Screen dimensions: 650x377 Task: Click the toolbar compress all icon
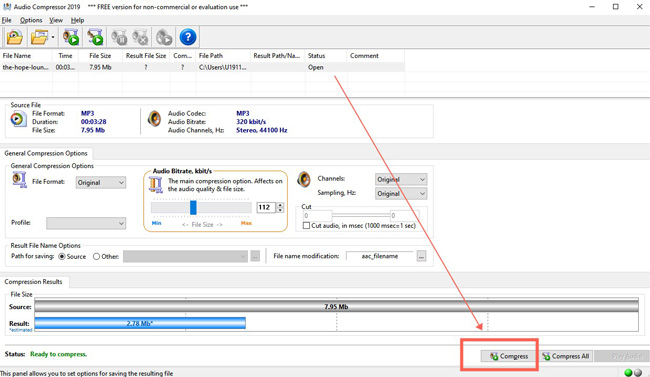(x=95, y=37)
